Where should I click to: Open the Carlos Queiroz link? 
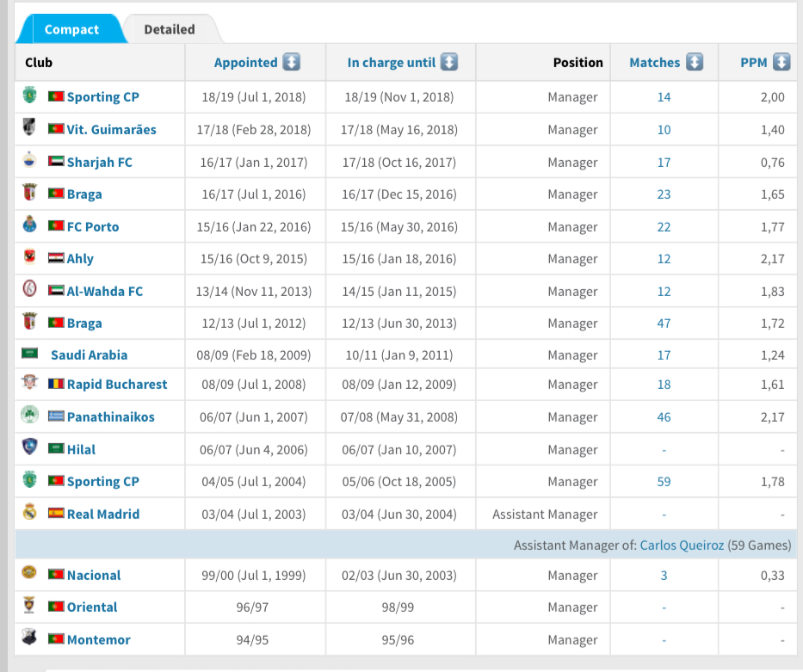coord(682,545)
